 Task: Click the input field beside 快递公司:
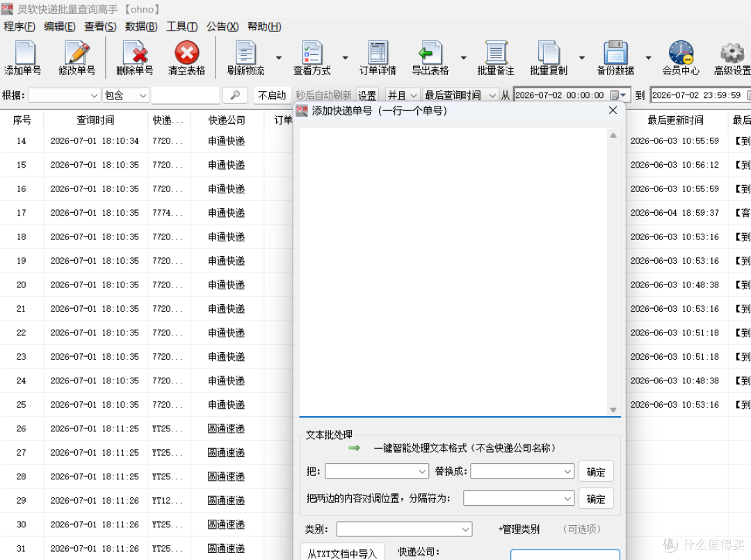(565, 554)
